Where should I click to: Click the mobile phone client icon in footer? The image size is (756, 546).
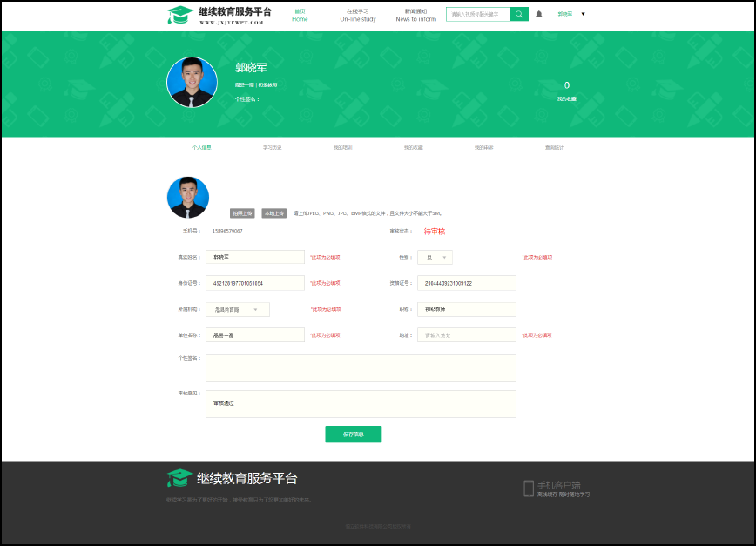528,489
